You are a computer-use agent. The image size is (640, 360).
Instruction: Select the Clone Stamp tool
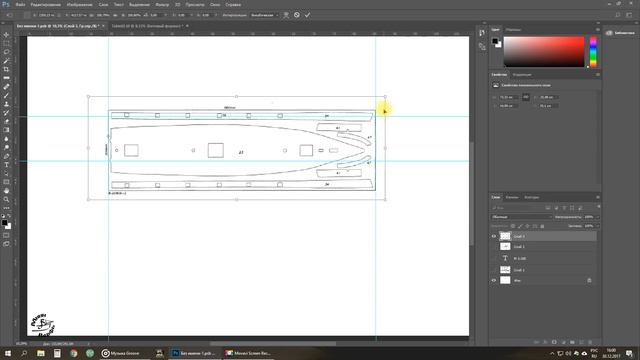pyautogui.click(x=6, y=104)
